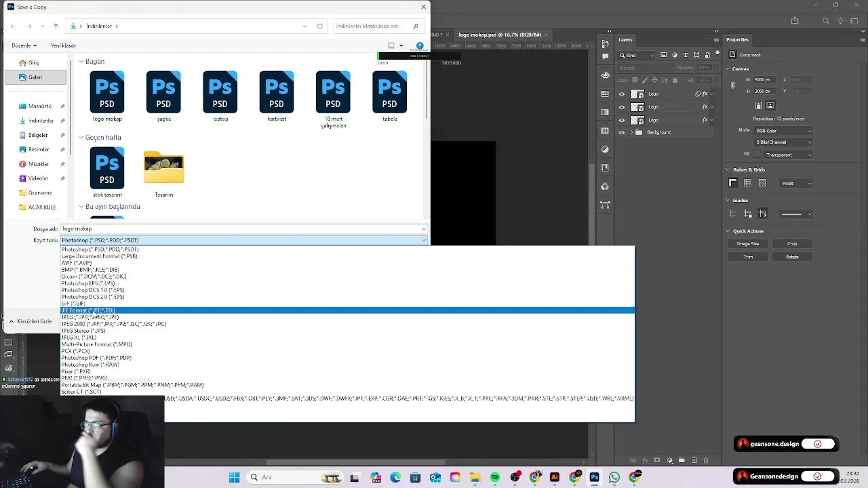Switch to the Properties panel tab
The image size is (868, 488).
[737, 39]
